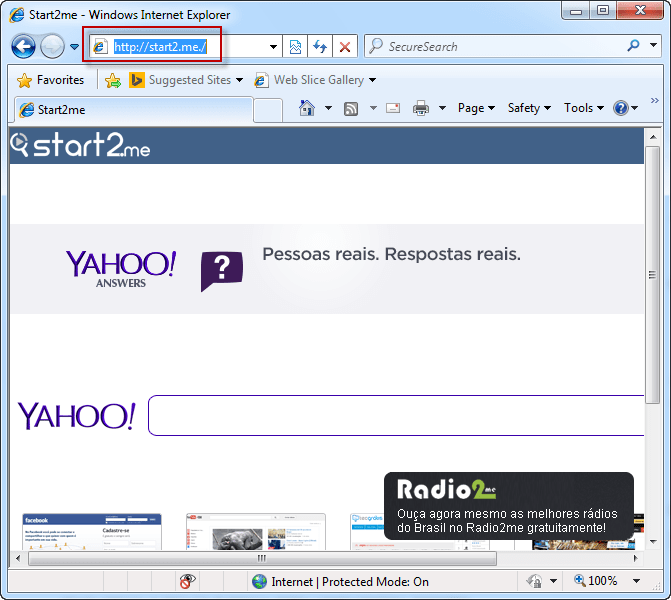Open the zoom level dropdown arrow
The image size is (671, 600).
pyautogui.click(x=636, y=581)
